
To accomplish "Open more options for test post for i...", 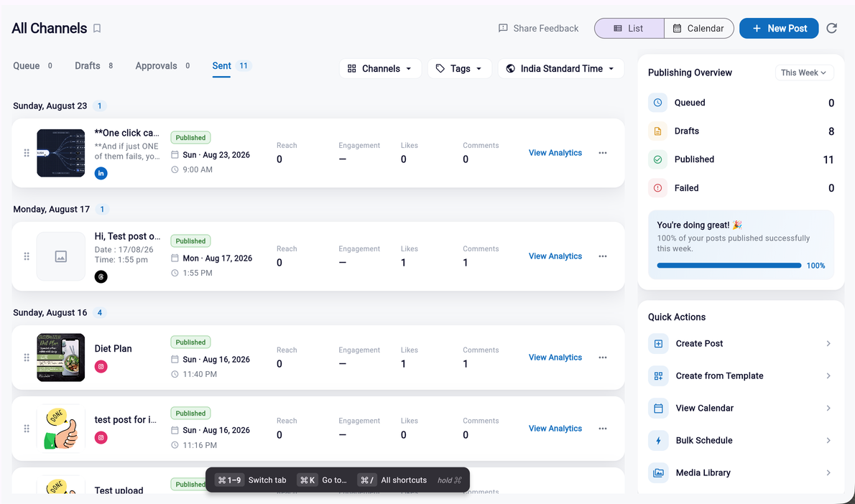I will click(603, 429).
